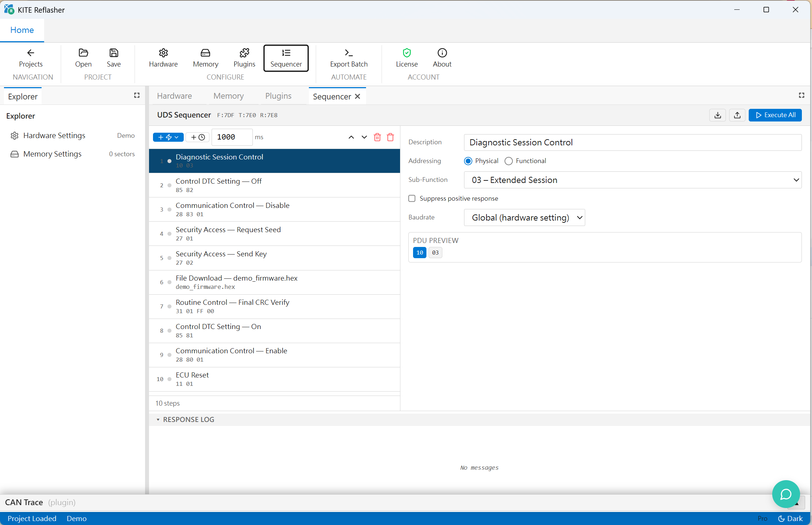This screenshot has height=525, width=812.
Task: Open the chat support bubble
Action: point(786,494)
